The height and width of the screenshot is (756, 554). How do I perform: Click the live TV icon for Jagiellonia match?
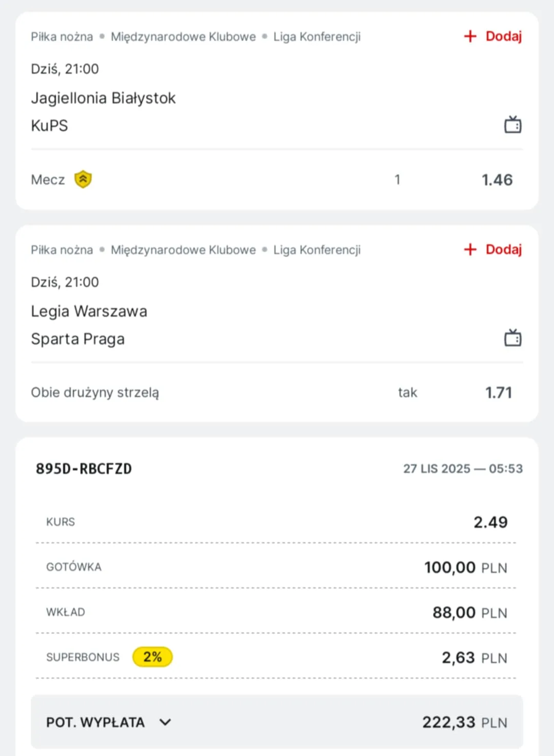coord(512,125)
